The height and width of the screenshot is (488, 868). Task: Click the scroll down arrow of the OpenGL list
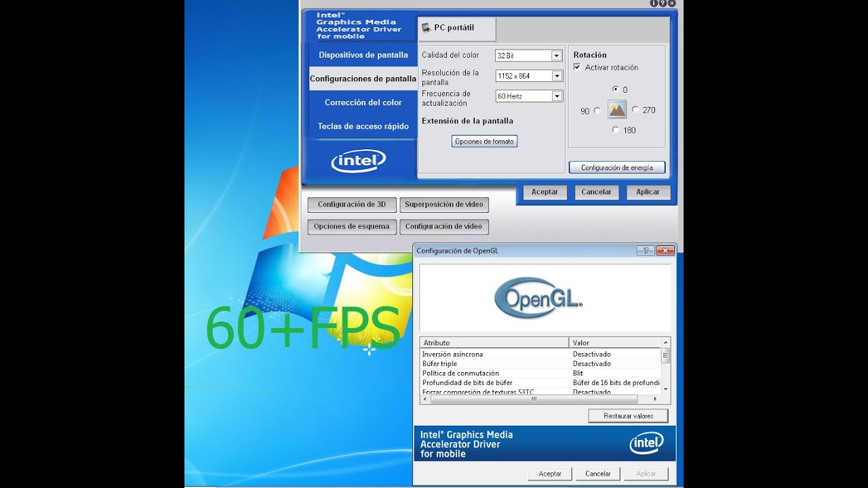pyautogui.click(x=665, y=389)
